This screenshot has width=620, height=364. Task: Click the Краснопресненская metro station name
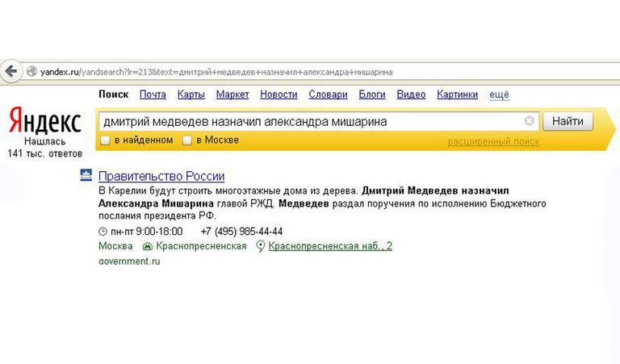pos(201,246)
